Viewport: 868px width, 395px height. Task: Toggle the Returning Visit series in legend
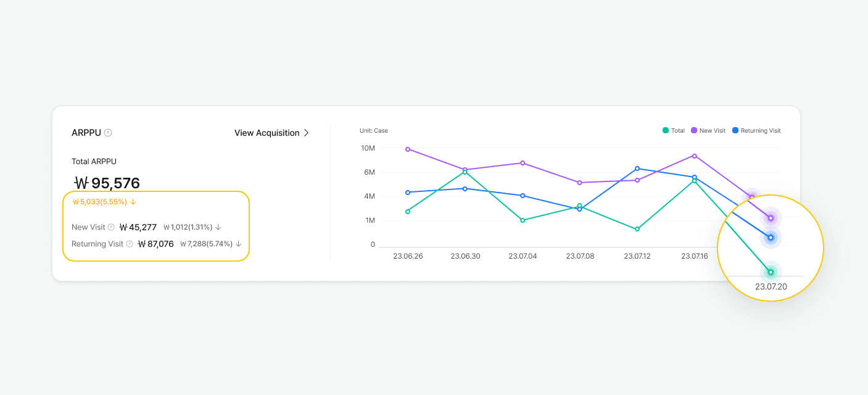click(756, 131)
